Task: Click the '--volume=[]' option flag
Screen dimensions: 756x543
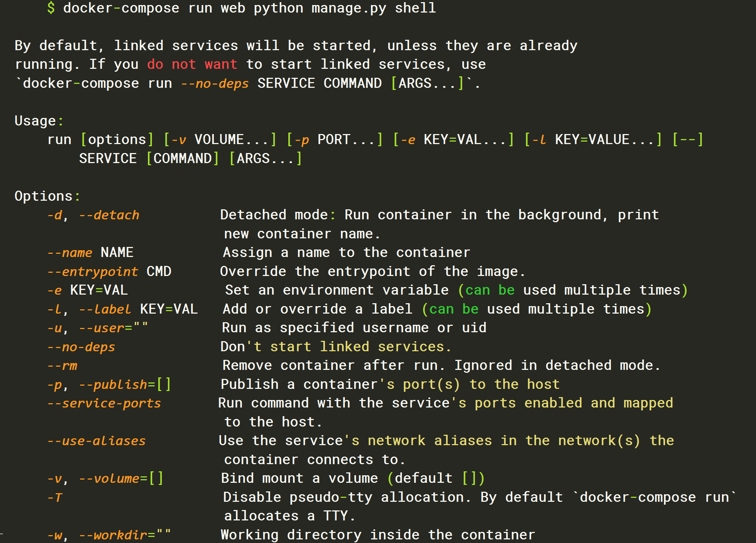Action: click(x=121, y=478)
